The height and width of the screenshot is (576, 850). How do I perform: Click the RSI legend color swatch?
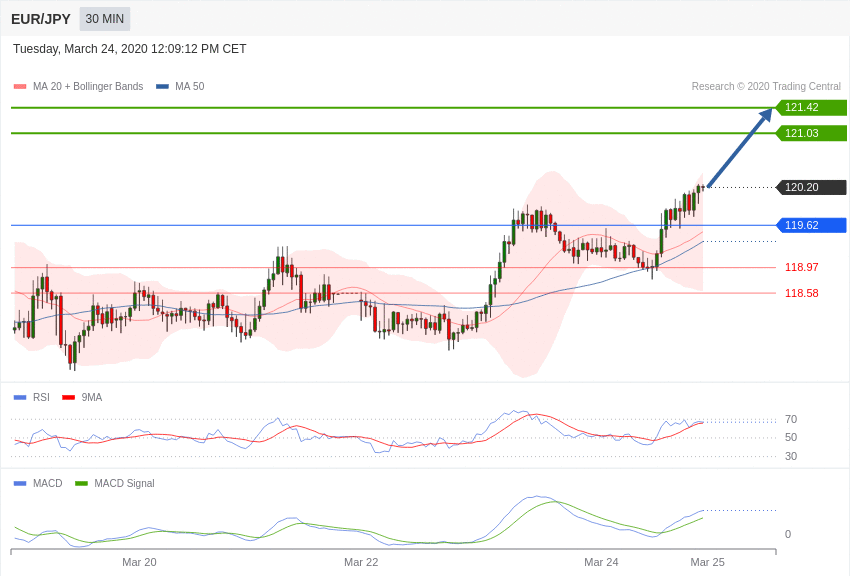(x=20, y=397)
